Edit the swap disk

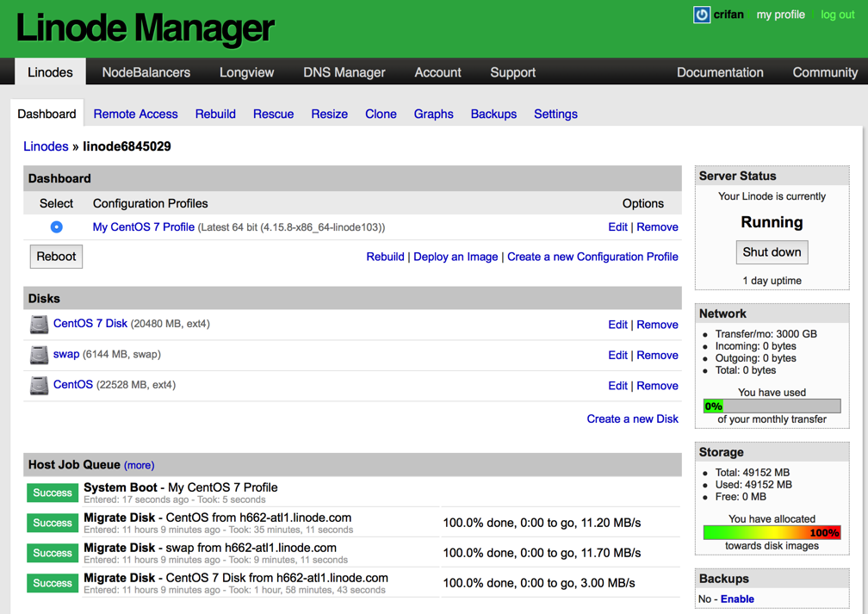pos(617,355)
